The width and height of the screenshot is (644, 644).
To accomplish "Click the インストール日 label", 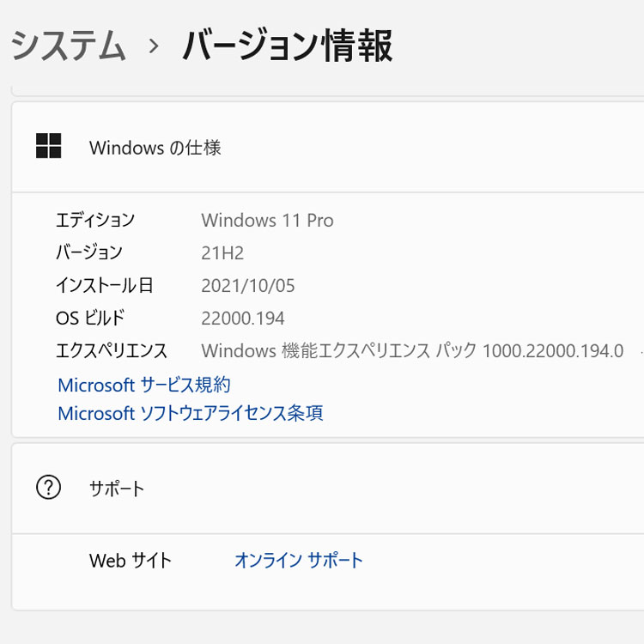I will coord(104,285).
